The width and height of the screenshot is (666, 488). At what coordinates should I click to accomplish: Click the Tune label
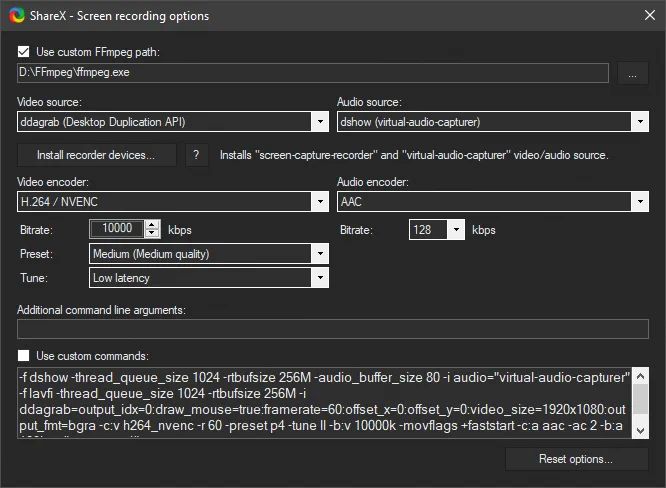point(34,278)
